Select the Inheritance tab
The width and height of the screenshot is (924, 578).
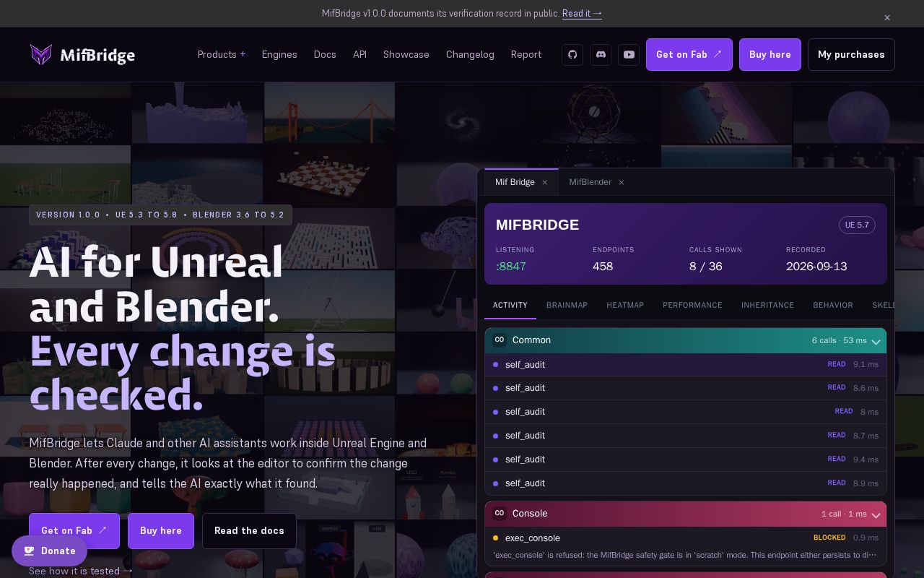click(767, 305)
